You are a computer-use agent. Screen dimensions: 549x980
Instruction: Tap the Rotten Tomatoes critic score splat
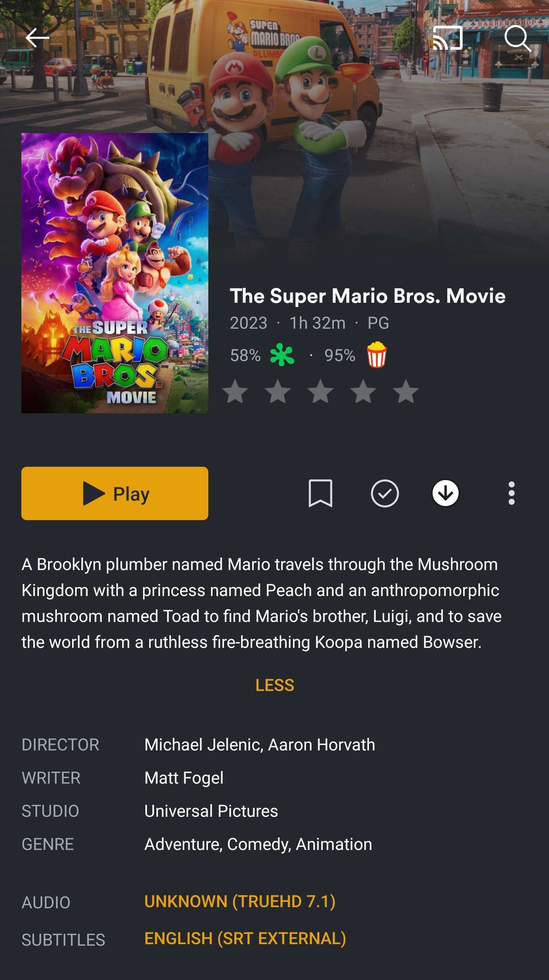282,355
